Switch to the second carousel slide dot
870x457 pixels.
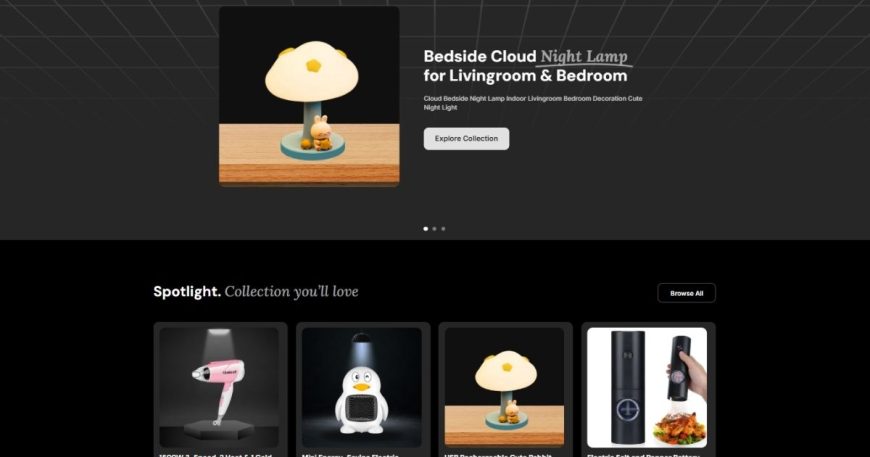[x=434, y=228]
